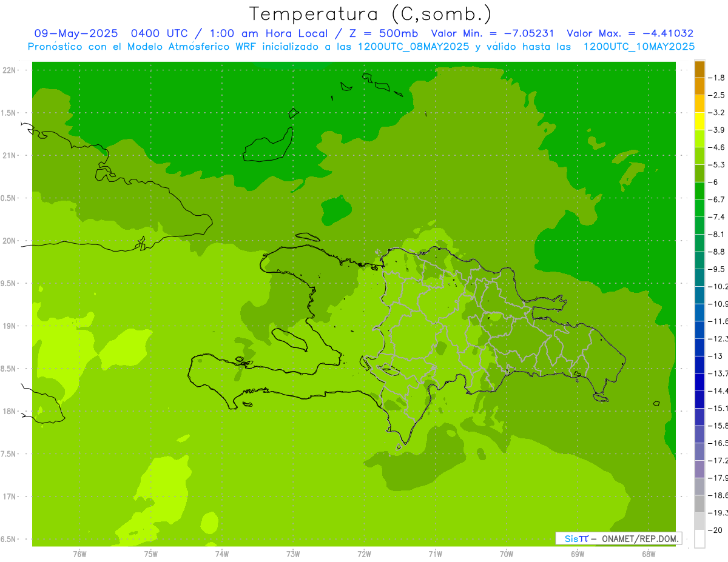Click the '-8.1' color scale value

(716, 234)
